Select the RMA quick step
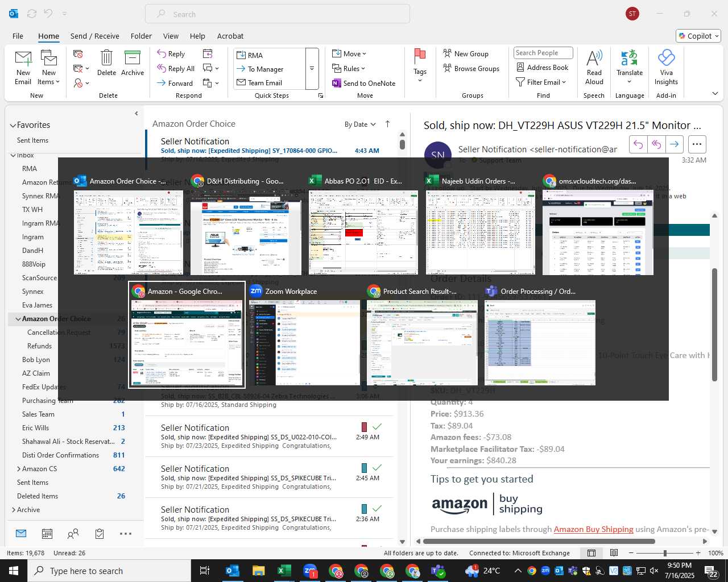Screen dimensions: 728x582 coord(270,55)
